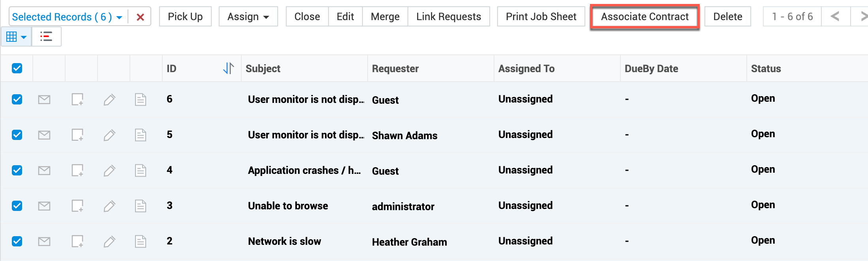The height and width of the screenshot is (261, 868).
Task: Click mail icon for Network is slow request
Action: point(44,241)
